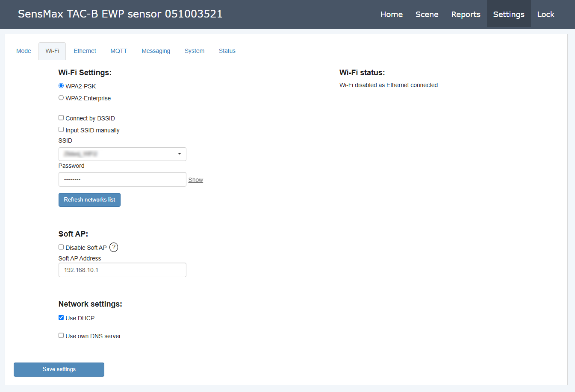Screen dimensions: 575x392
Task: Select the WPA2-Enterprise radio button
Action: click(x=61, y=98)
